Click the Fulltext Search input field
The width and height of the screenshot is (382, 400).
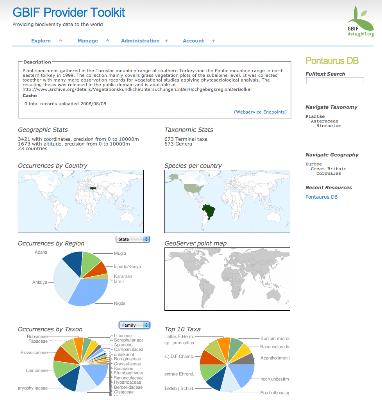335,81
